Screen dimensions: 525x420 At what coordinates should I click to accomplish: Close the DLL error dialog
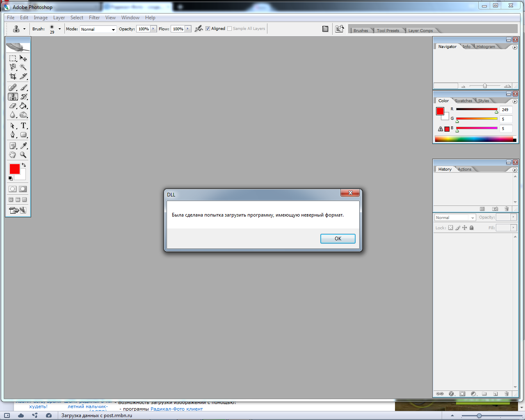coord(350,193)
